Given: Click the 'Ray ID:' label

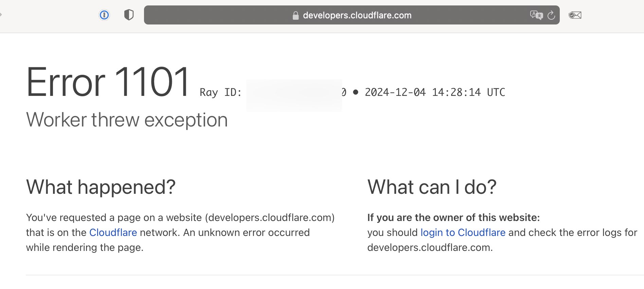Looking at the screenshot, I should point(220,92).
